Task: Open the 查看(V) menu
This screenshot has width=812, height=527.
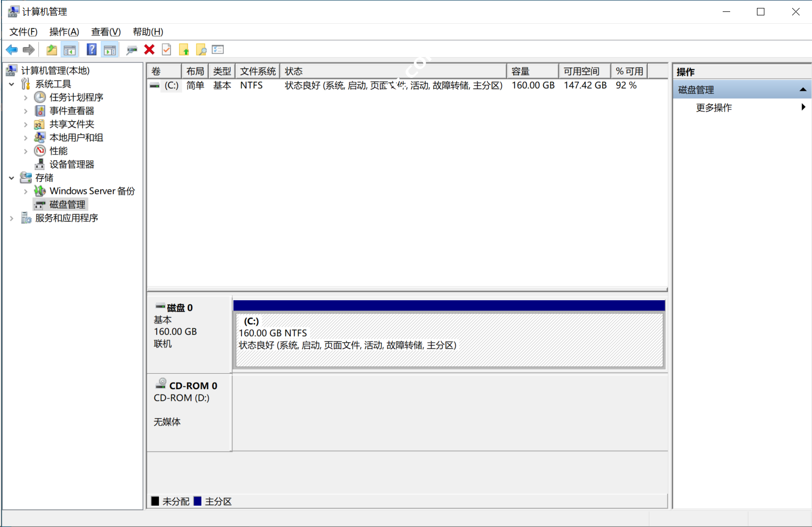Action: (x=106, y=32)
